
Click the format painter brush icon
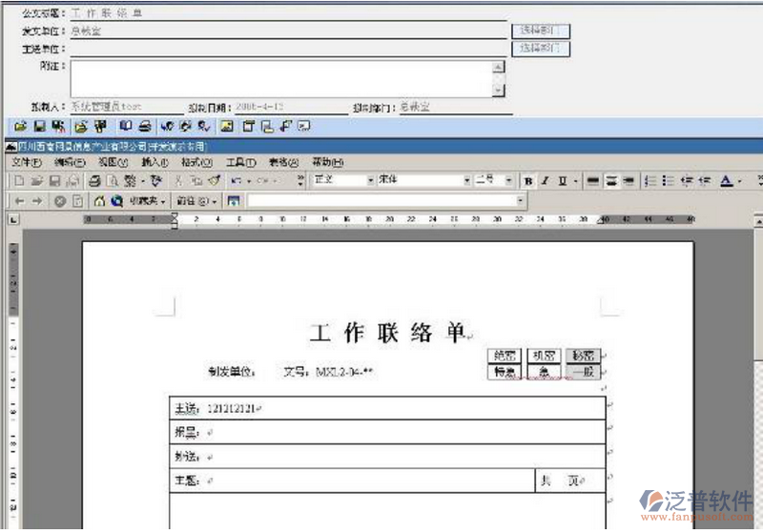click(215, 180)
